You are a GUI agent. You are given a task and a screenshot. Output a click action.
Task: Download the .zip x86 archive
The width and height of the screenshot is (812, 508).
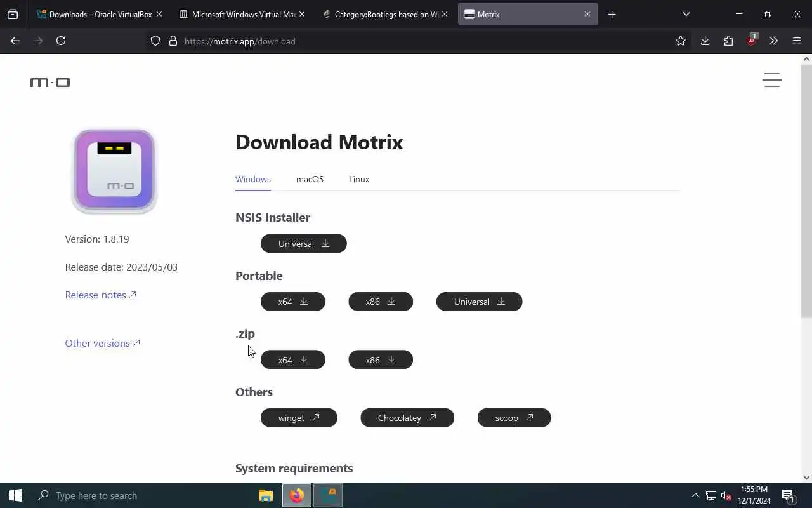coord(380,360)
